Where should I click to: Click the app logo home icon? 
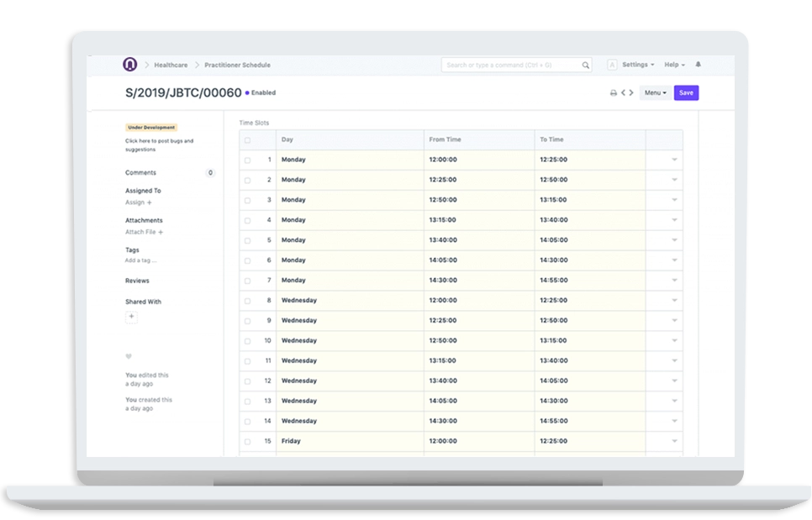tap(129, 65)
